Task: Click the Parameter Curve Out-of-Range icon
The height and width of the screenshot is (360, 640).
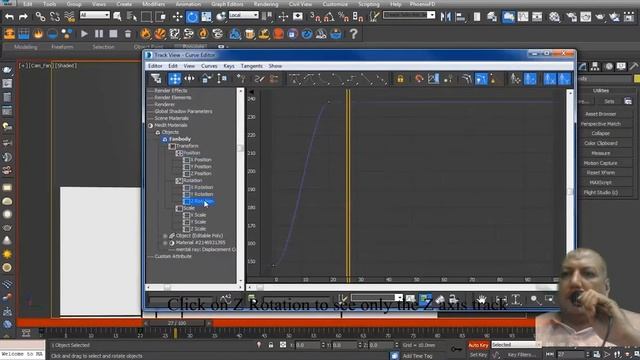Action: pos(433,78)
